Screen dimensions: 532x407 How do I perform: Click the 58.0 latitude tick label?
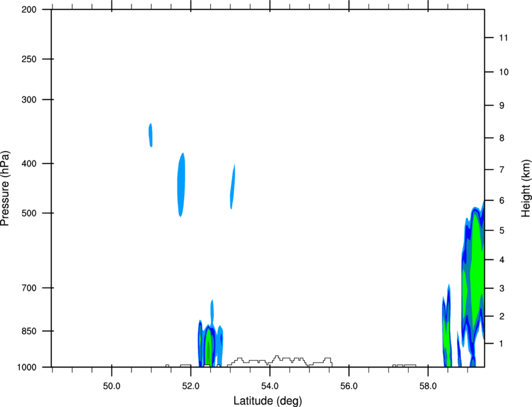pyautogui.click(x=428, y=386)
